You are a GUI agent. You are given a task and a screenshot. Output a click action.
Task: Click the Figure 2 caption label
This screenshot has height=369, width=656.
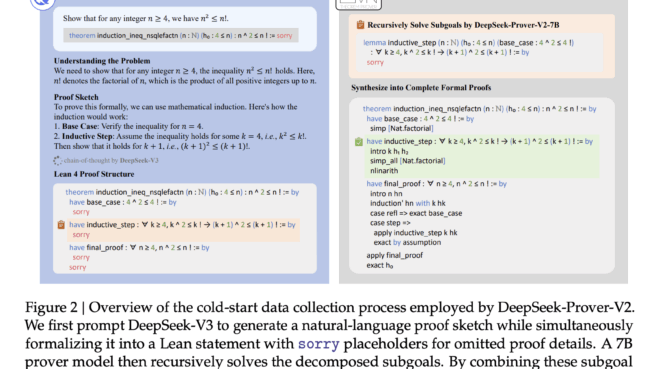(x=51, y=308)
